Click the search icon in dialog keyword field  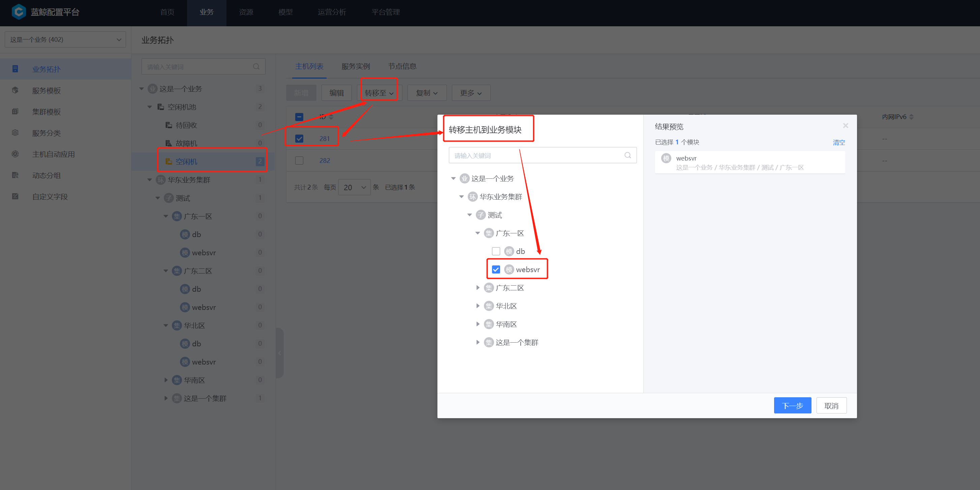coord(627,155)
